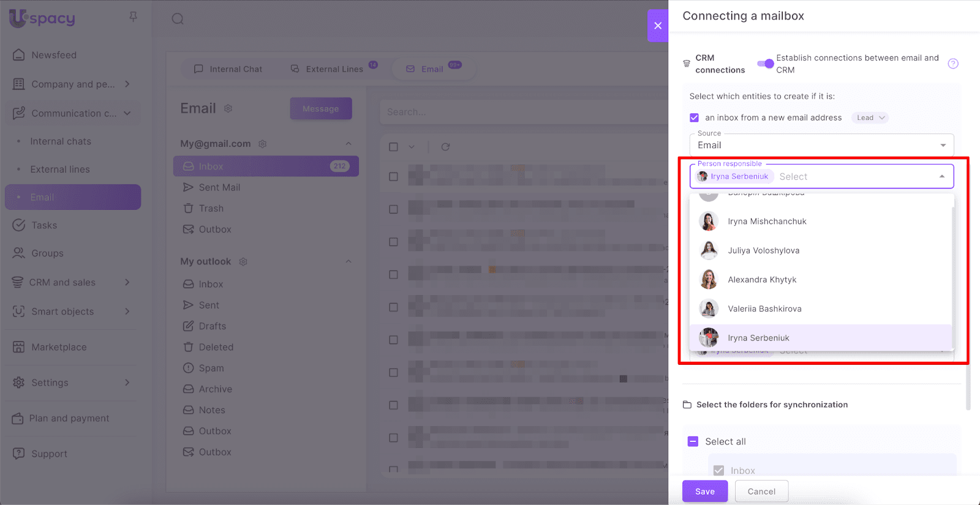Cancel the mailbox connection

pos(761,492)
